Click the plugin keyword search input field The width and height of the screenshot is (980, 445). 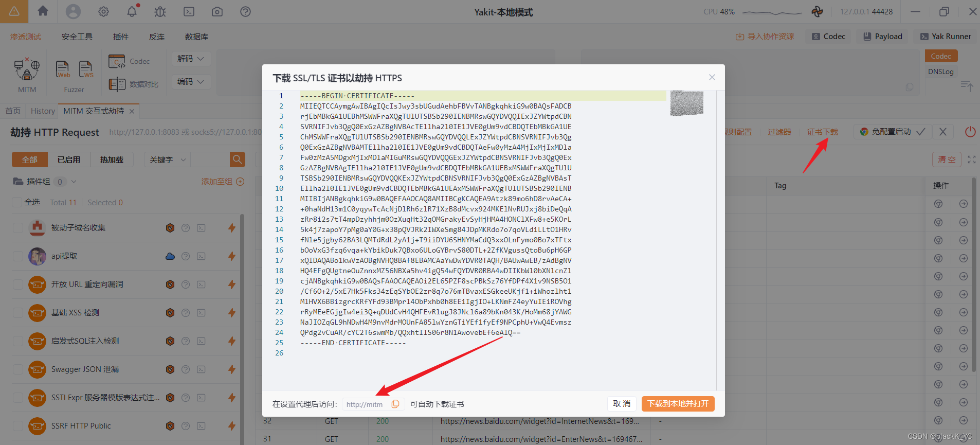pyautogui.click(x=210, y=159)
